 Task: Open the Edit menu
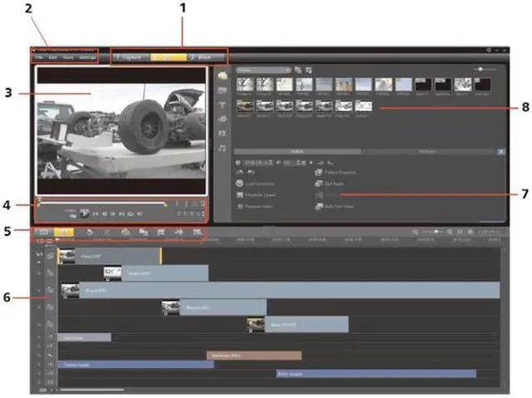coord(52,57)
